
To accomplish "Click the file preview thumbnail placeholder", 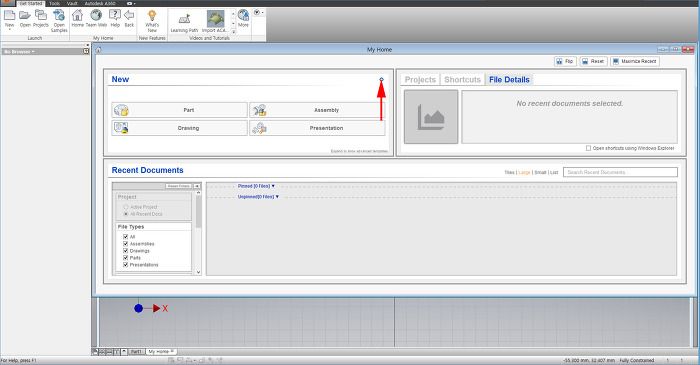I will point(431,117).
